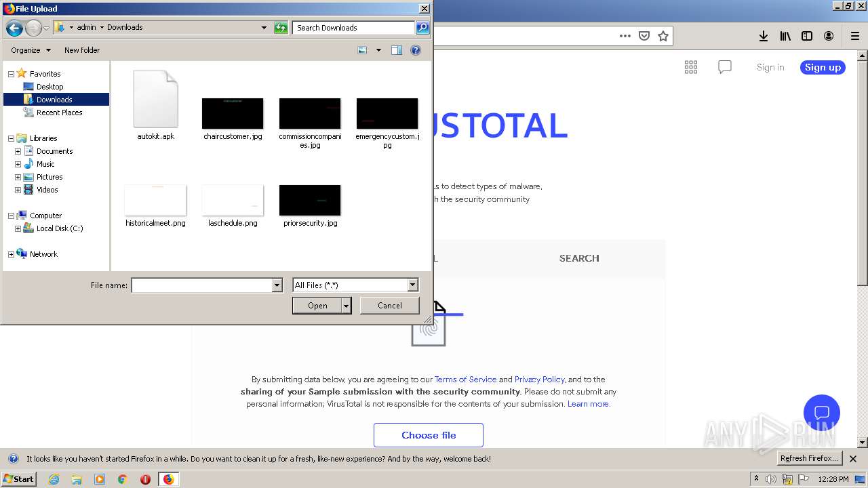
Task: Expand Network node
Action: point(11,254)
